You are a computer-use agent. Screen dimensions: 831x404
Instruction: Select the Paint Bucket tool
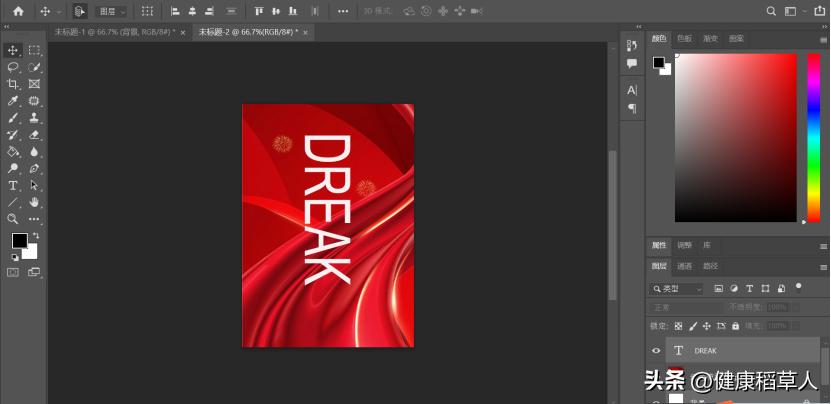13,152
